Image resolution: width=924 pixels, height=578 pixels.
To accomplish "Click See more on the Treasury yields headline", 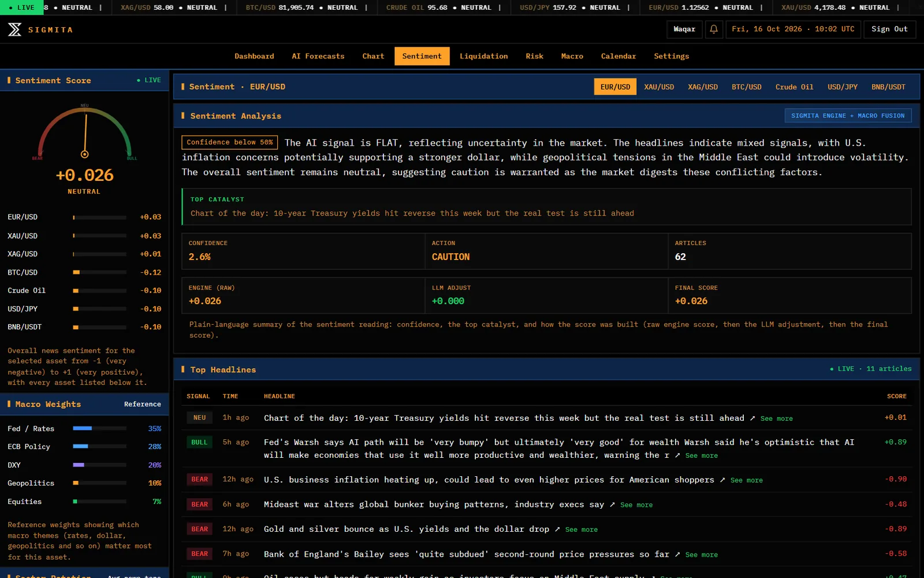I will click(x=777, y=418).
